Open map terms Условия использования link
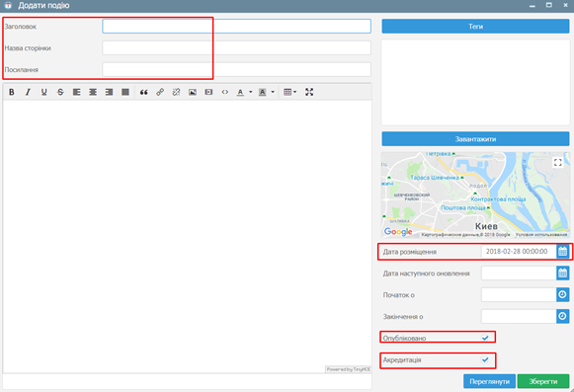 pyautogui.click(x=541, y=235)
